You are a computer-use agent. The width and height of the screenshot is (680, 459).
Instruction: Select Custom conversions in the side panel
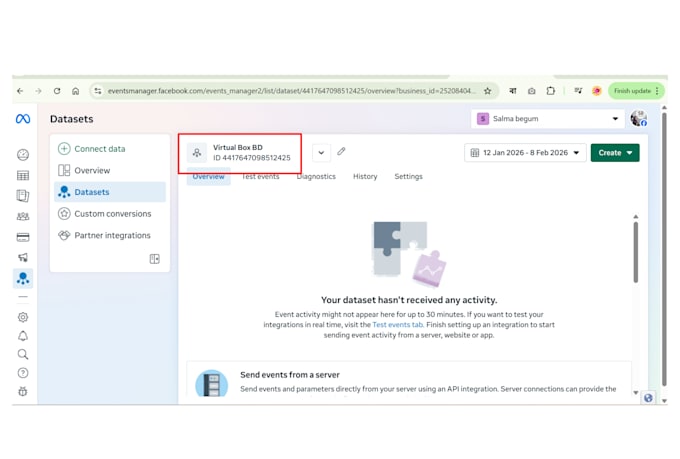tap(110, 214)
